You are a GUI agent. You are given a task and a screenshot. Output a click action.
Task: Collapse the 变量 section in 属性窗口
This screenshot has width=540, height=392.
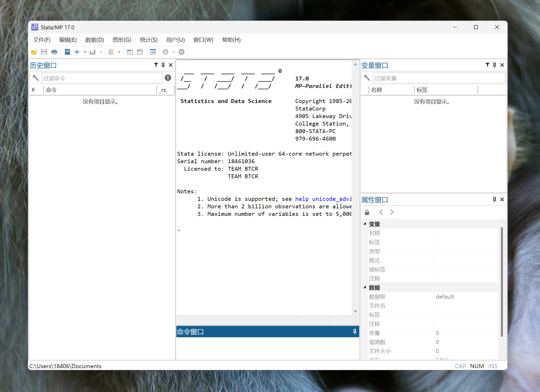pos(365,224)
